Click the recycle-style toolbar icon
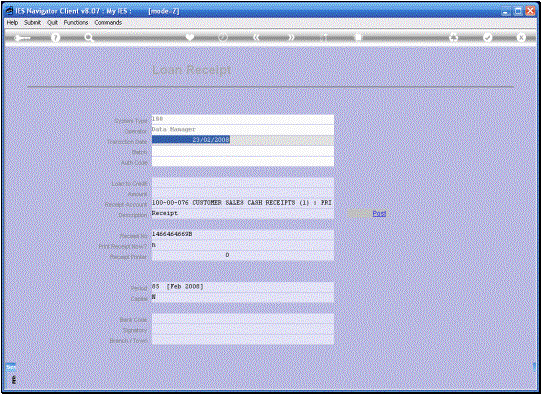This screenshot has width=541, height=394. pos(453,37)
